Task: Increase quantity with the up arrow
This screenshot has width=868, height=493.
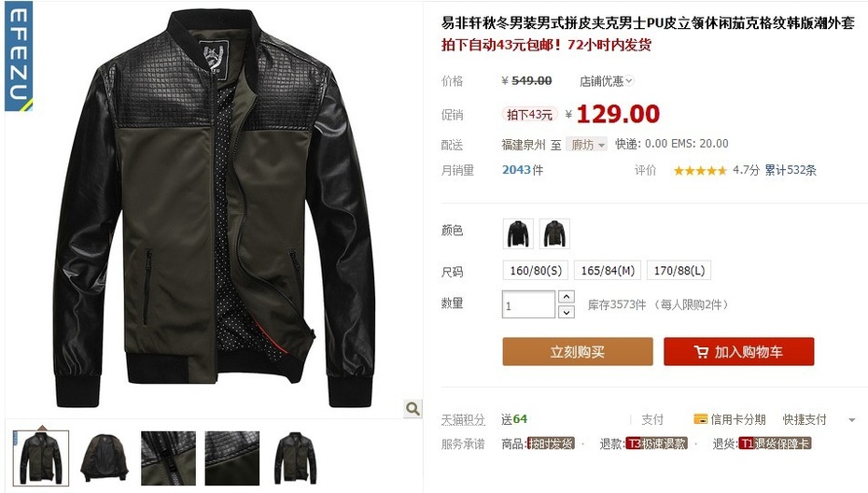Action: 566,296
